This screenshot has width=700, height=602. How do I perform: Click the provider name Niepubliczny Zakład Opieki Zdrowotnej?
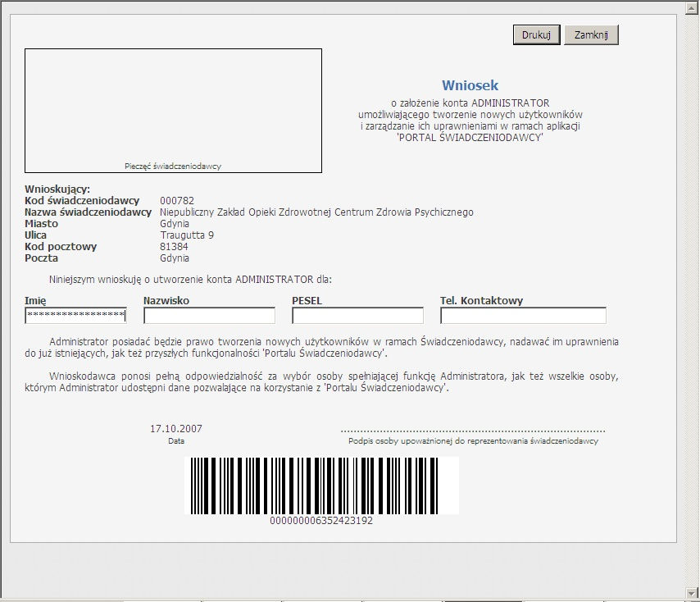pyautogui.click(x=316, y=212)
